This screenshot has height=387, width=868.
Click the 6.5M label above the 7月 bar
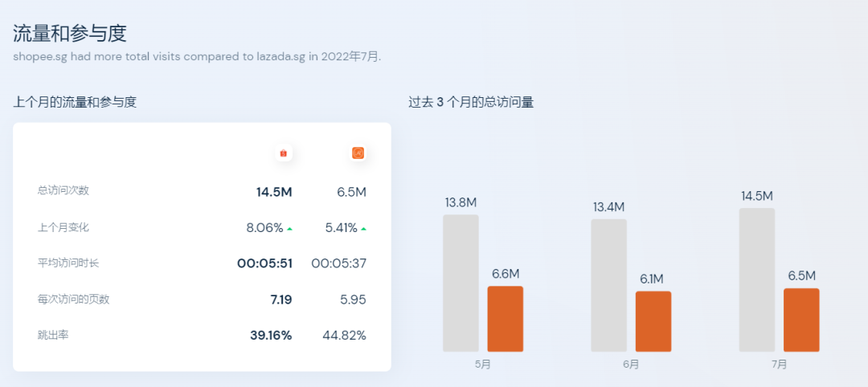point(801,276)
